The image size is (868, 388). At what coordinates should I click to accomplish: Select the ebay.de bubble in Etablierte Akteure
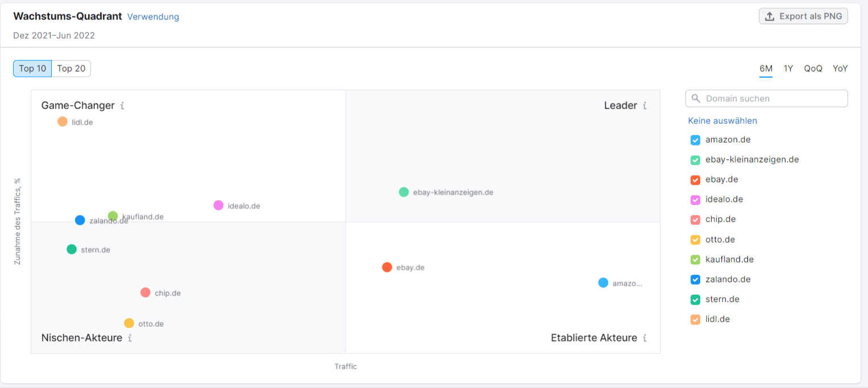point(387,267)
